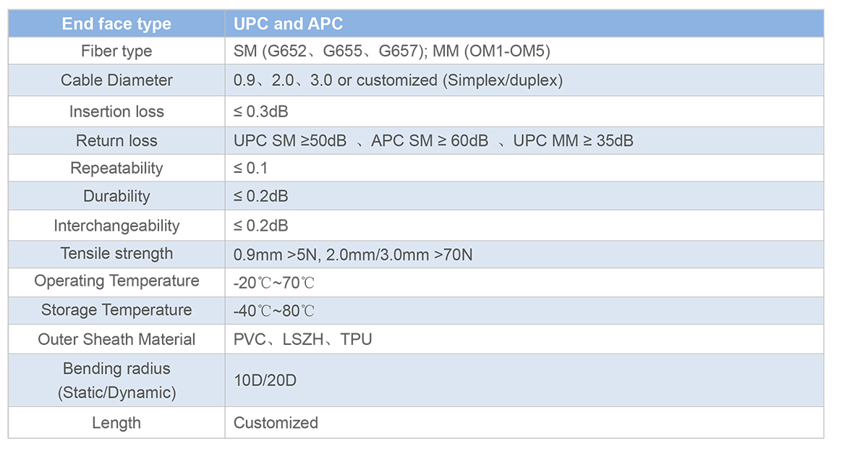Click the 'Operating Temperature' label
Image resolution: width=868 pixels, height=449 pixels.
pyautogui.click(x=116, y=281)
